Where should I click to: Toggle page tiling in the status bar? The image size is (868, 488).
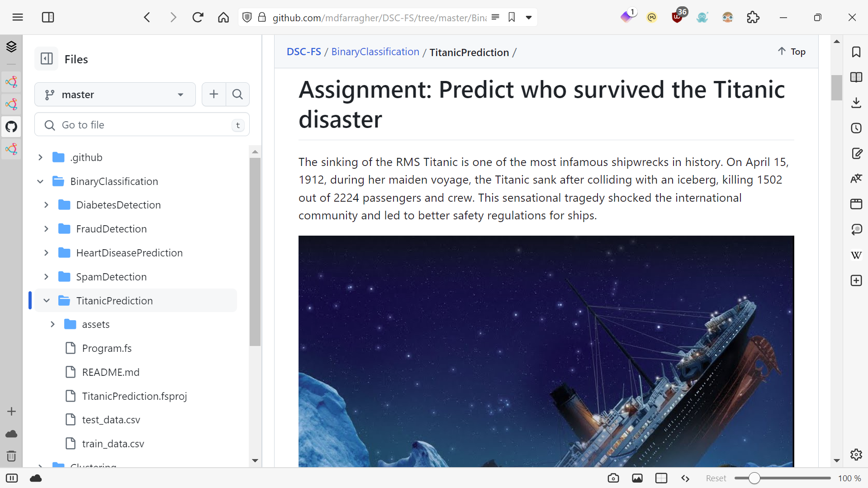661,478
